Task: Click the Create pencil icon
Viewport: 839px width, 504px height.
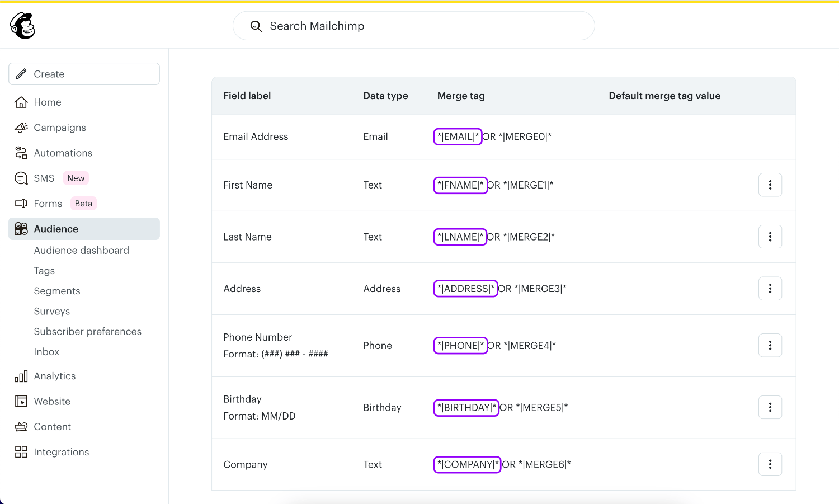Action: pyautogui.click(x=21, y=74)
